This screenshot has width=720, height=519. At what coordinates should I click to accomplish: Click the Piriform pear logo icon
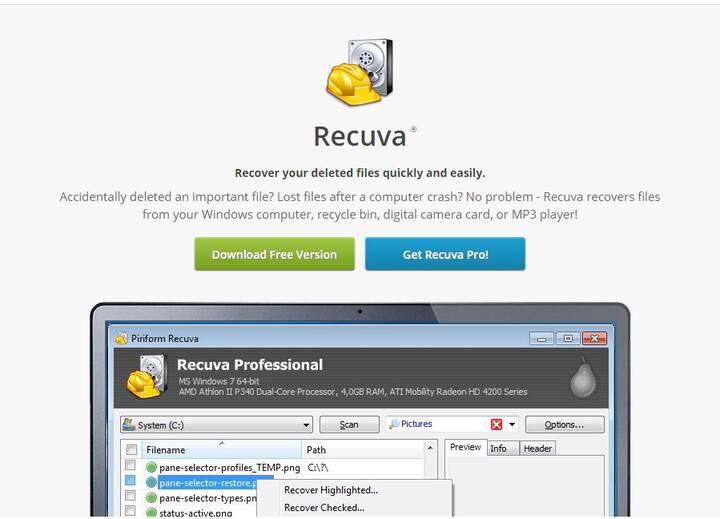(583, 378)
